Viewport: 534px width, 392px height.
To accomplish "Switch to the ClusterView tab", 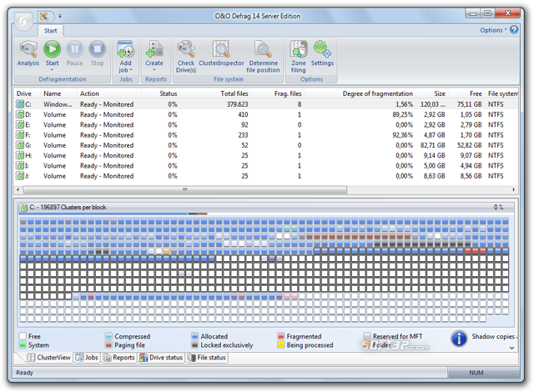I will click(x=49, y=357).
